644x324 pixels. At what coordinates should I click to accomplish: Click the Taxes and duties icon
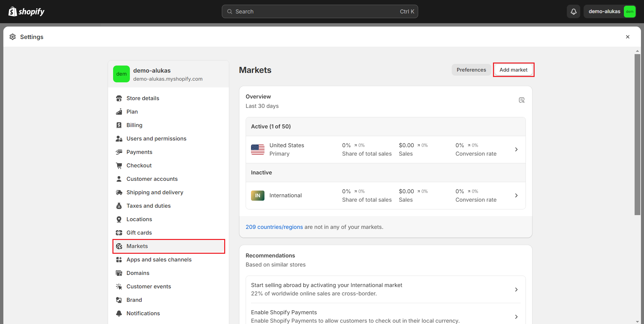pyautogui.click(x=119, y=206)
